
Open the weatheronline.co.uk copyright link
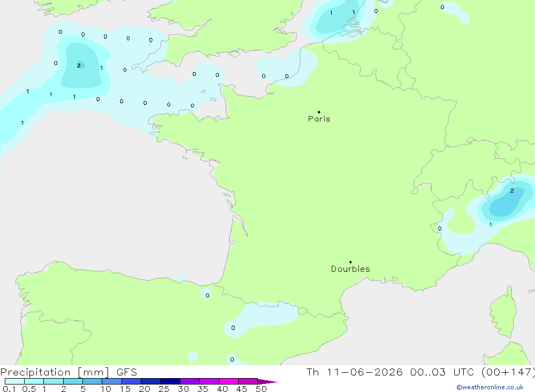490,387
